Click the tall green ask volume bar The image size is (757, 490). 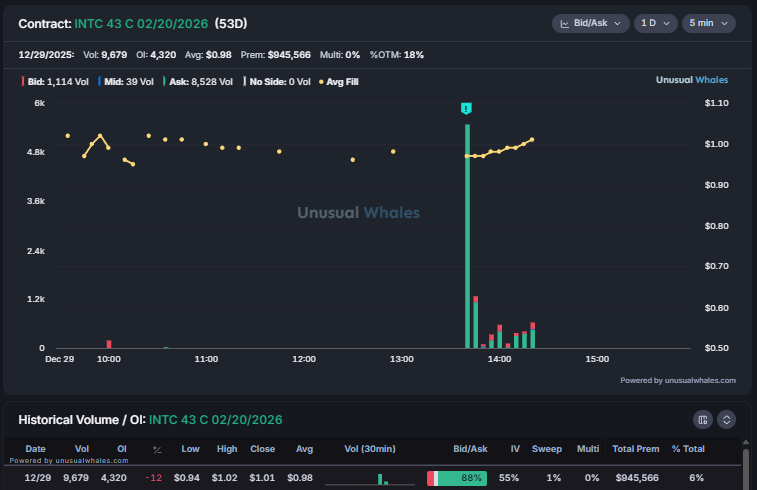click(x=467, y=236)
